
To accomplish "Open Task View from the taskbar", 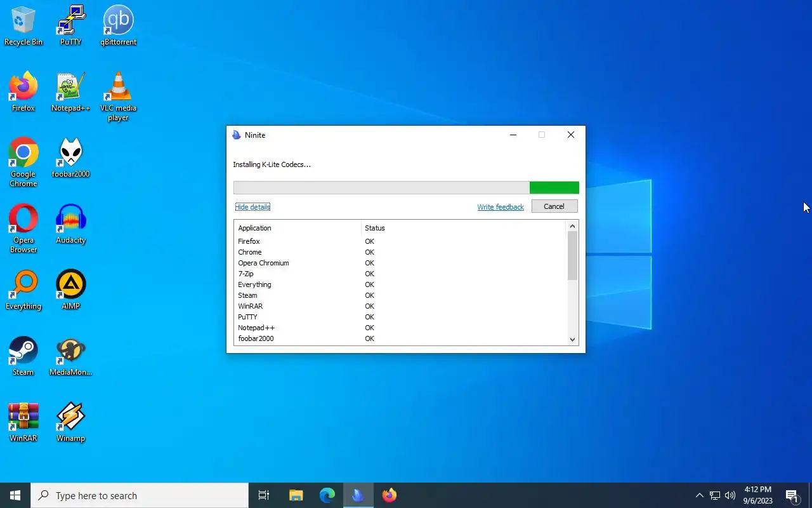I will point(264,495).
